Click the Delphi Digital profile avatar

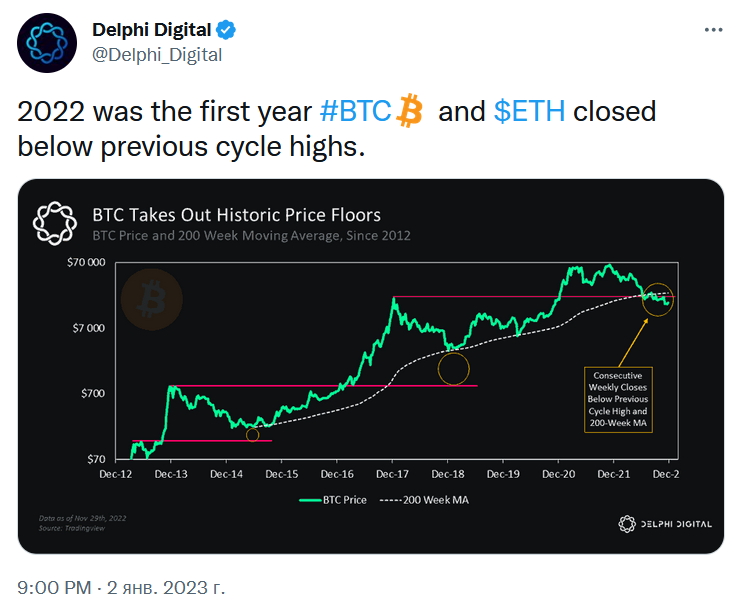tap(47, 43)
